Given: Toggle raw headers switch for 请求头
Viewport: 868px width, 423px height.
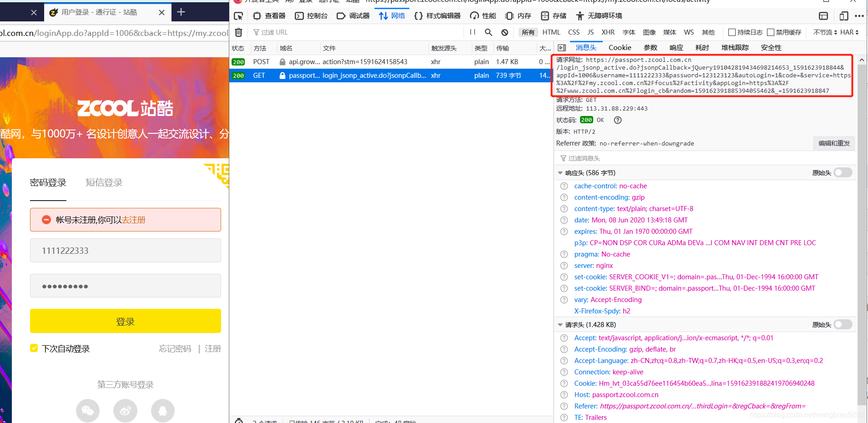Looking at the screenshot, I should click(843, 325).
